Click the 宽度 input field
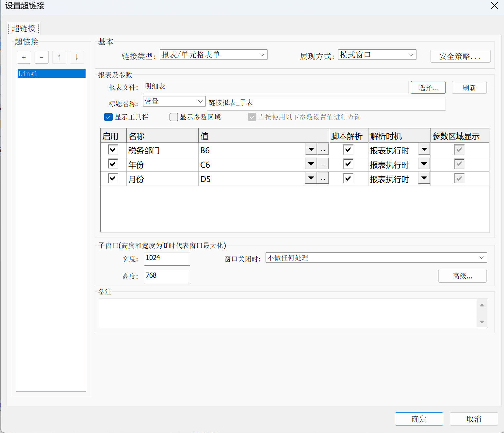 pos(167,258)
